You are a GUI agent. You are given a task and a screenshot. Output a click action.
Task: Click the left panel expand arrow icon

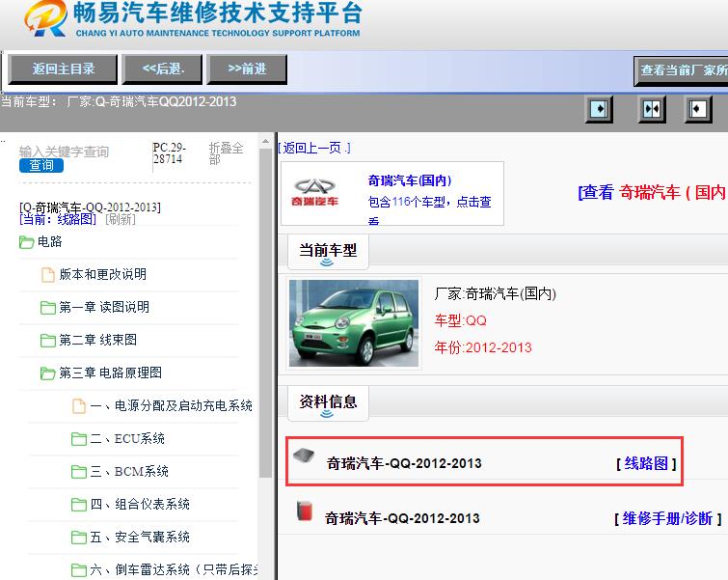599,109
